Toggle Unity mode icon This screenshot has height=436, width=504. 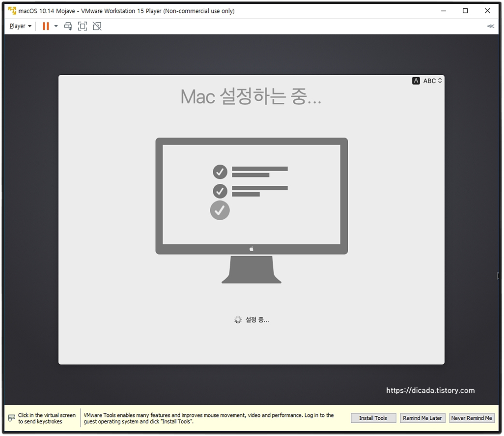pyautogui.click(x=97, y=26)
